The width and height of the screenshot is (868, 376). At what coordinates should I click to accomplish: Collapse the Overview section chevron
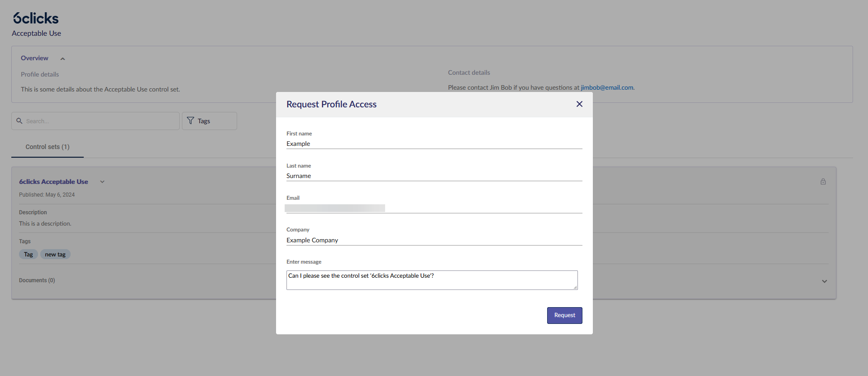[62, 58]
